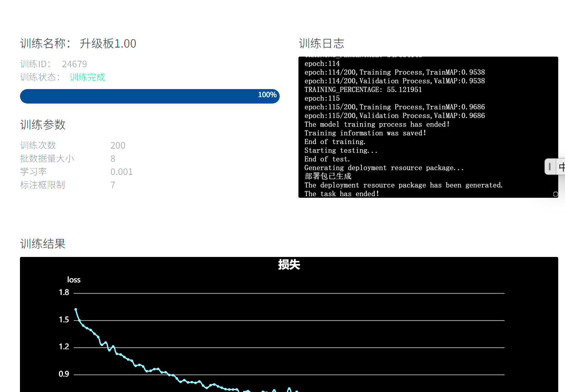Click the IME toolbar drag handle
This screenshot has height=392, width=565.
pyautogui.click(x=550, y=167)
